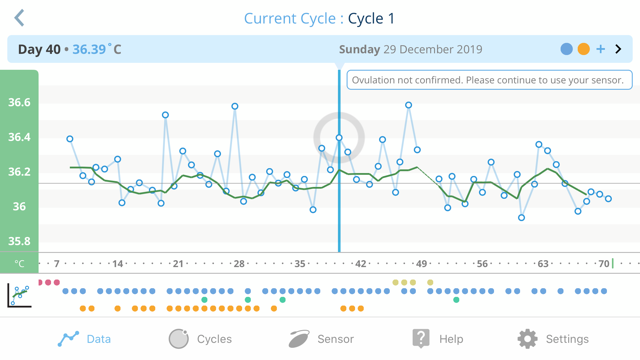Switch to the Sensor tab label
The width and height of the screenshot is (640, 360).
[x=336, y=339]
